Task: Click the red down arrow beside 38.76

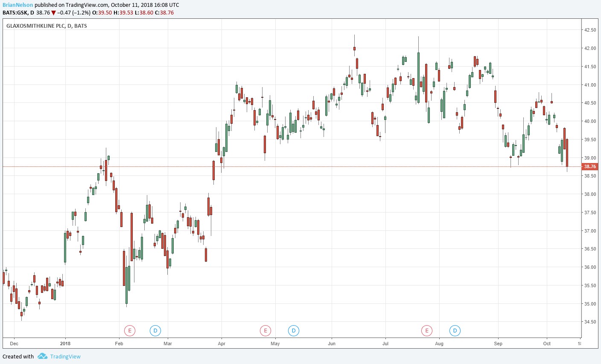Action: tap(53, 13)
